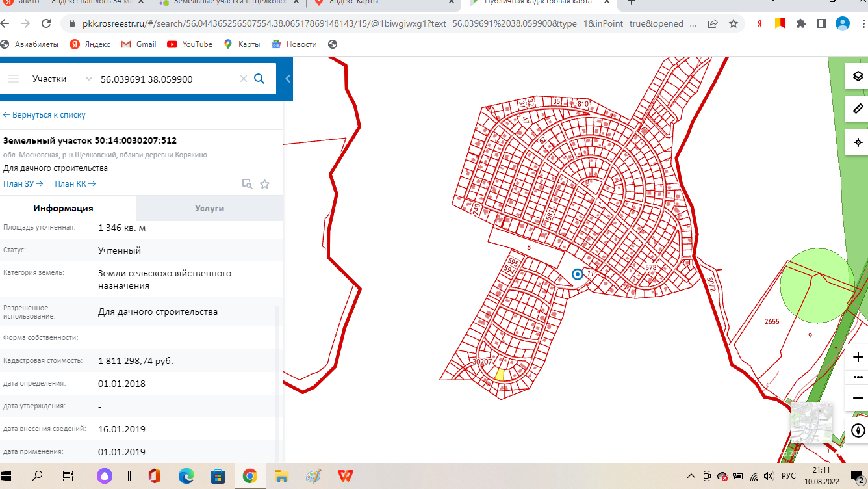Open the YouTube bookmark
The height and width of the screenshot is (489, 868).
pos(190,44)
